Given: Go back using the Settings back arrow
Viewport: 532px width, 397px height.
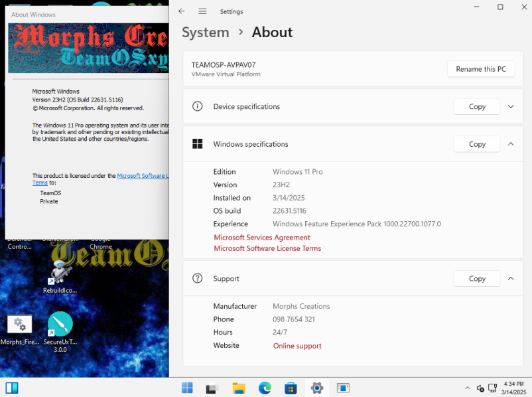Looking at the screenshot, I should tap(182, 11).
